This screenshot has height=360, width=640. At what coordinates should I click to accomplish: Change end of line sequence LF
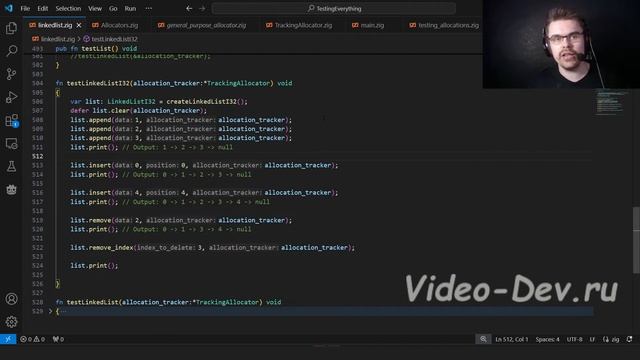coord(592,339)
